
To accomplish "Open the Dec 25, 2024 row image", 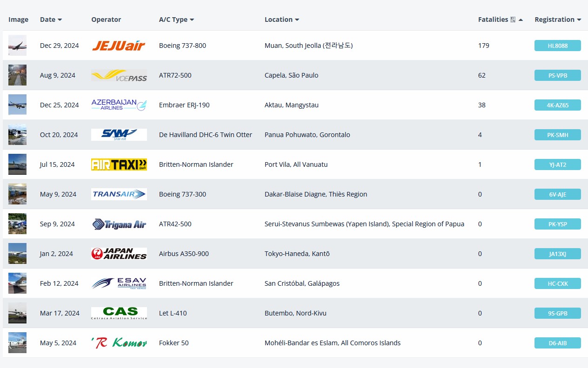I will point(17,105).
